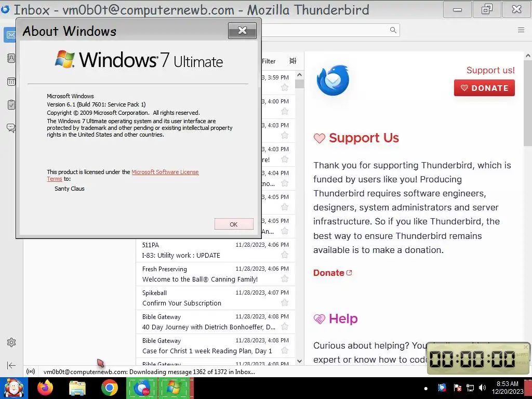The image size is (532, 399).
Task: Open message list display options icon
Action: coord(293,61)
